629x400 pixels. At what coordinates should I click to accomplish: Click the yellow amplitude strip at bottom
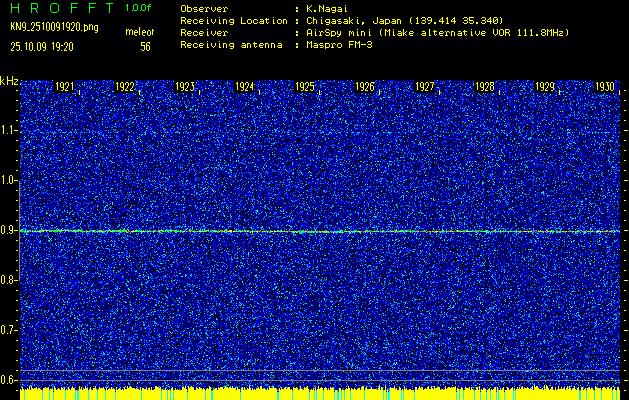pos(314,394)
